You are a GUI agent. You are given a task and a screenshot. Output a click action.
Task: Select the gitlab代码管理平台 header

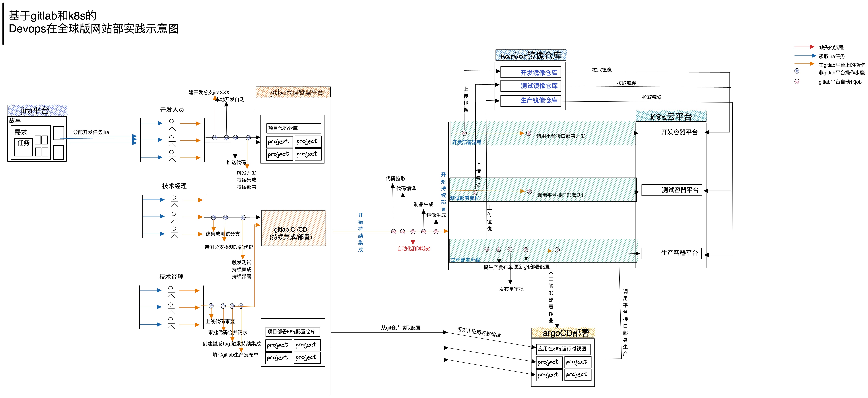293,92
